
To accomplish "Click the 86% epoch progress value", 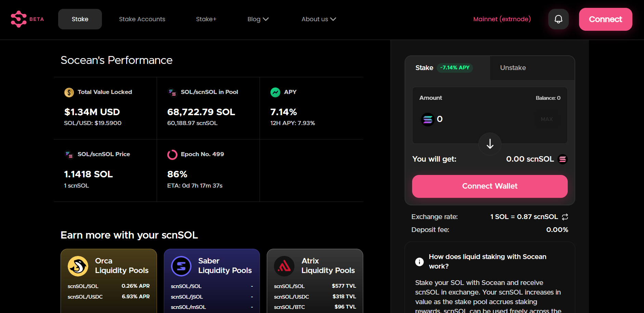I will tap(177, 174).
